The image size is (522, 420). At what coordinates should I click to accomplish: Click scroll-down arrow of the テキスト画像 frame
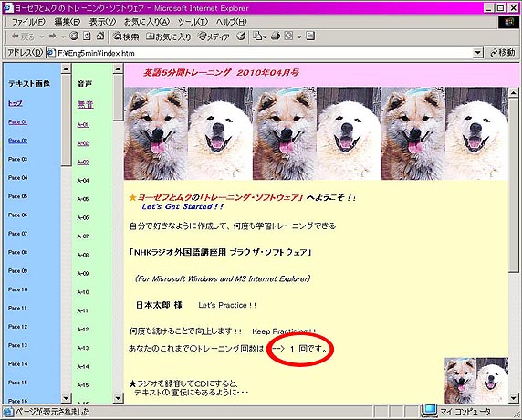pos(66,398)
